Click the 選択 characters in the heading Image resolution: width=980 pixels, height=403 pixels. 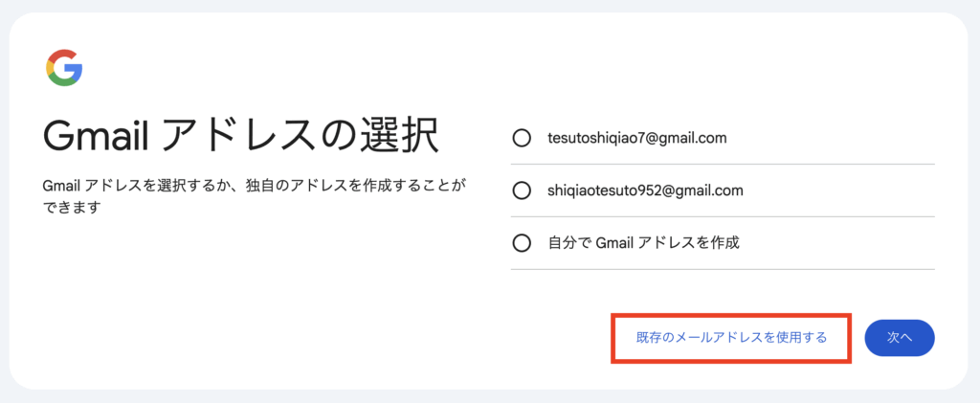(x=399, y=138)
